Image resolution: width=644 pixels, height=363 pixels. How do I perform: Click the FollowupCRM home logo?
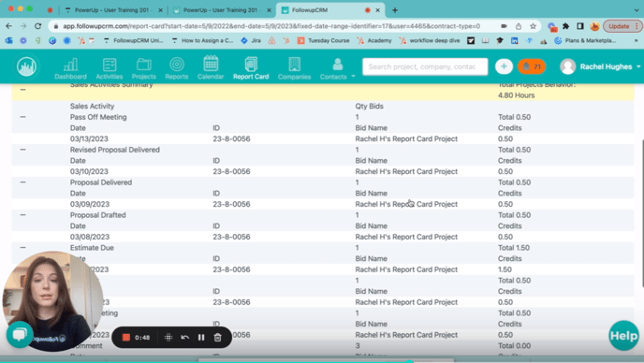tap(26, 66)
